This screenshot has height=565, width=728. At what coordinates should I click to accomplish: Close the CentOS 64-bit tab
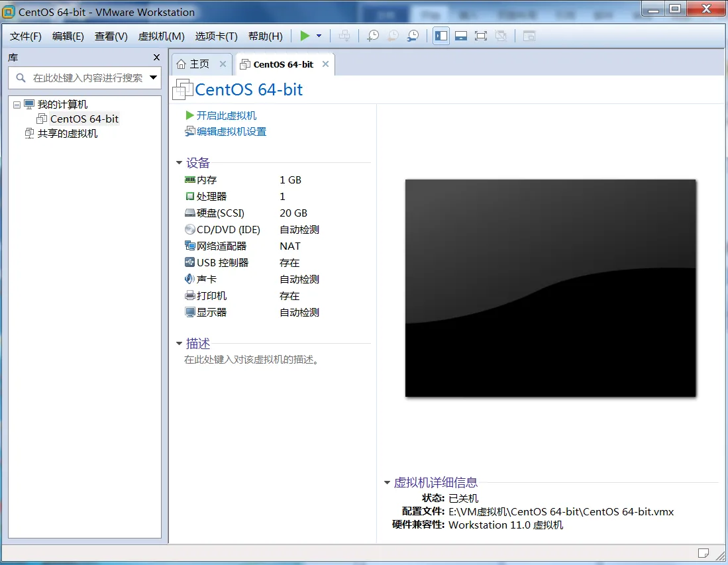325,64
